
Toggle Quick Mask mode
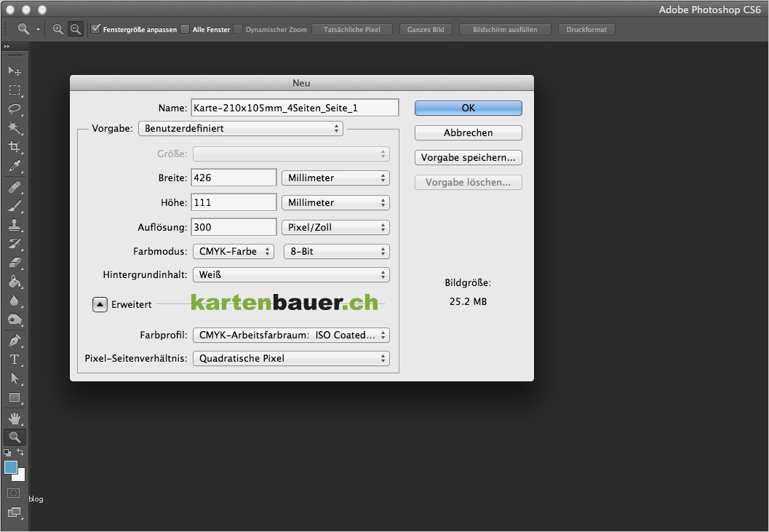[14, 493]
